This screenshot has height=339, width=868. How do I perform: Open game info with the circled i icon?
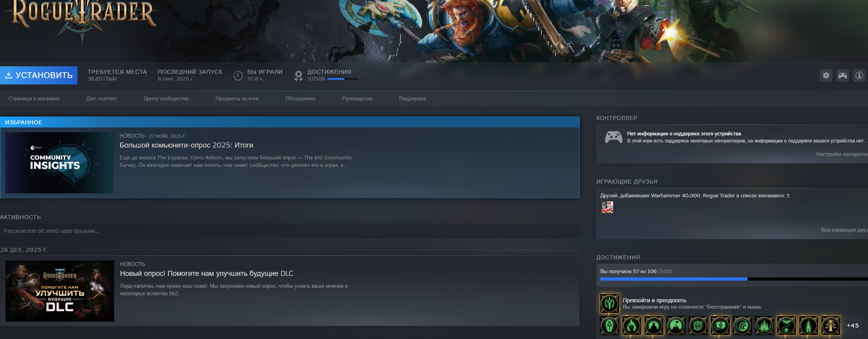(x=859, y=75)
